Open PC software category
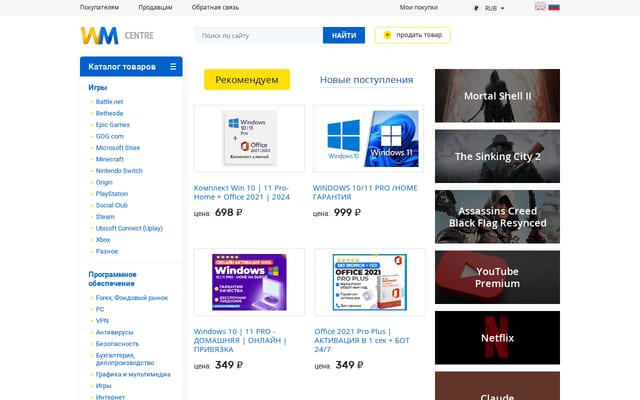 tap(100, 309)
